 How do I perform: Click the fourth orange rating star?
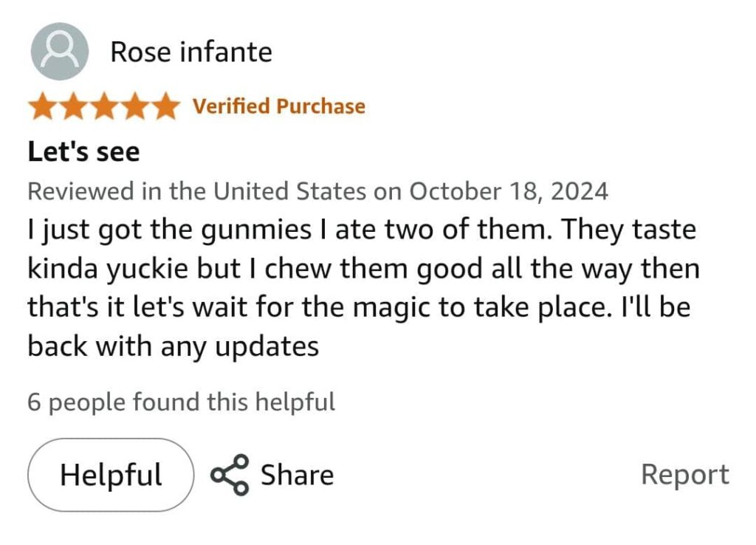click(x=134, y=107)
